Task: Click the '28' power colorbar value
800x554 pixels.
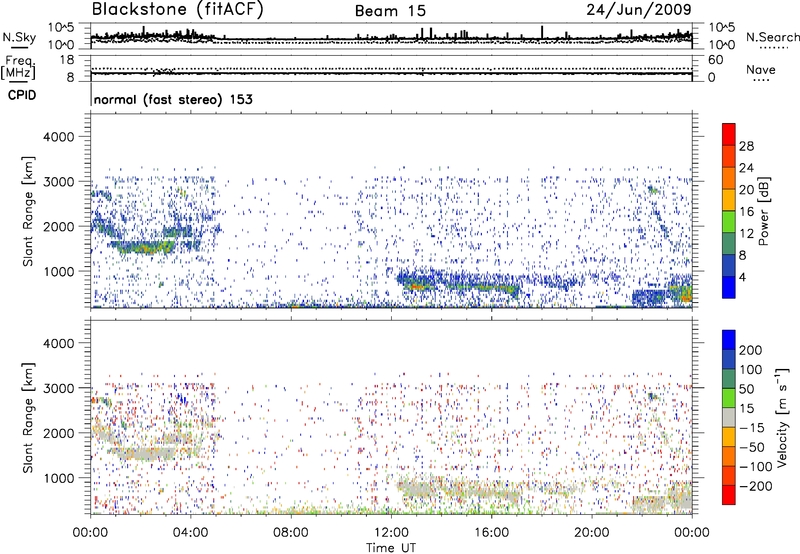Action: coord(746,146)
